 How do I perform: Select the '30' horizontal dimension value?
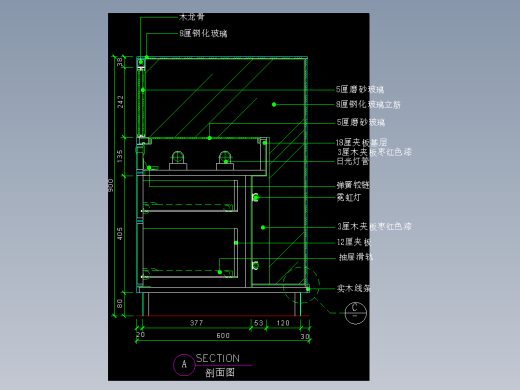305,336
